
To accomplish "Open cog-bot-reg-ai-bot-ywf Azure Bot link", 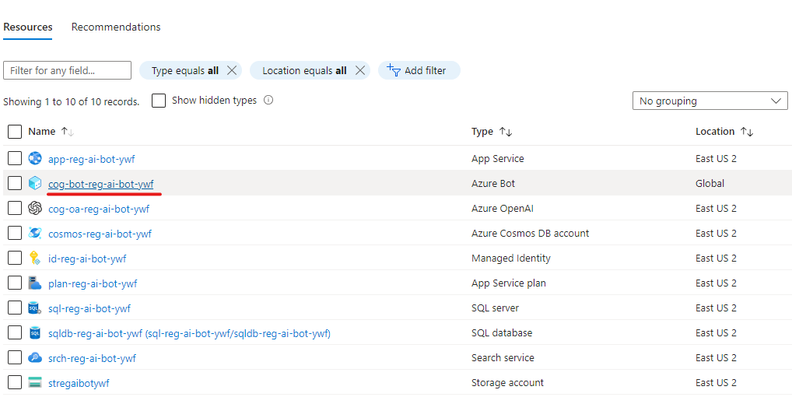I will [101, 184].
